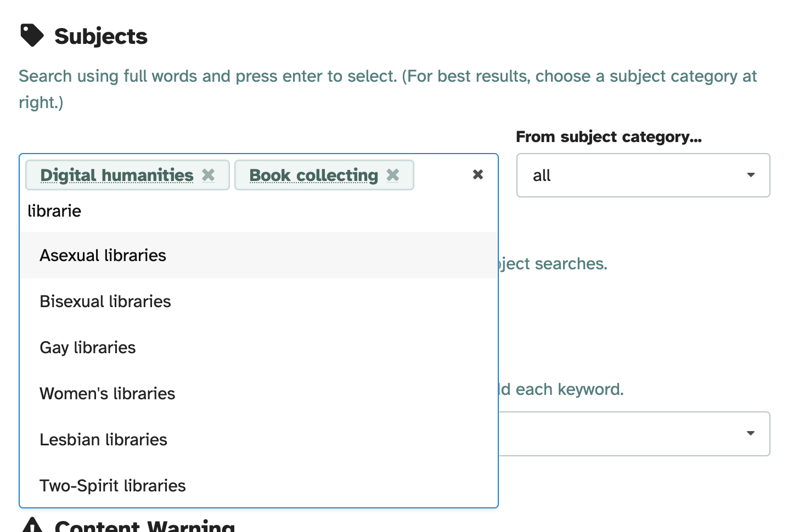Open the Digital humanities tag link

pyautogui.click(x=117, y=175)
